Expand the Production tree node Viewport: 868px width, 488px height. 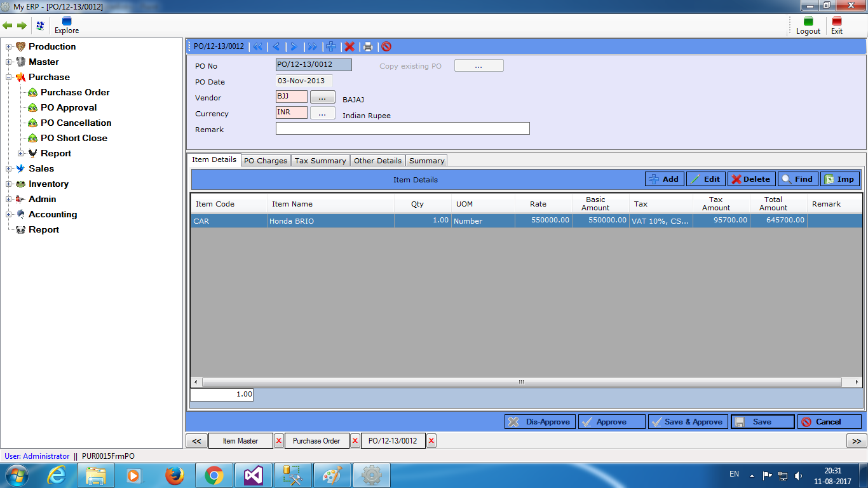coord(9,46)
